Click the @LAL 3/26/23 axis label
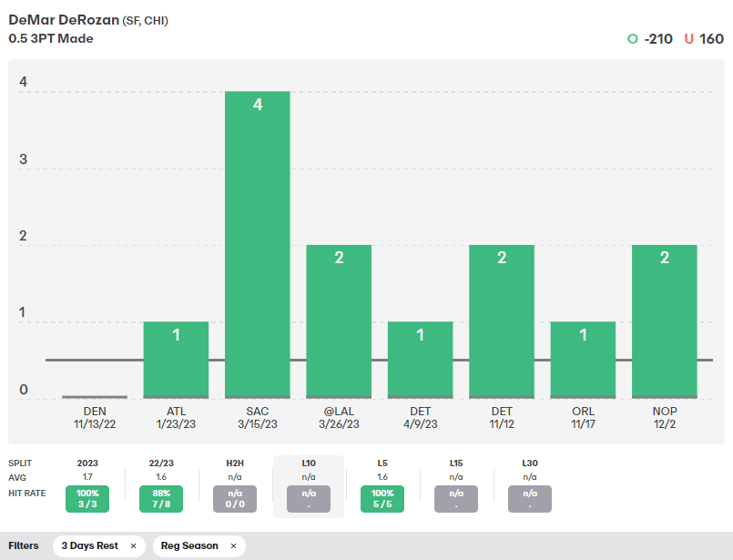Viewport: 733px width, 560px height. (x=339, y=417)
